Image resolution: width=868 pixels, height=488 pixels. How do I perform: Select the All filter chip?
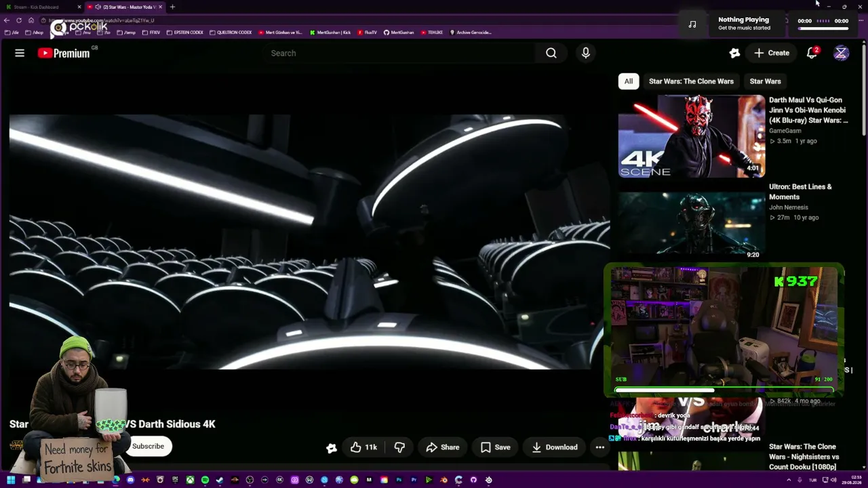(x=629, y=81)
